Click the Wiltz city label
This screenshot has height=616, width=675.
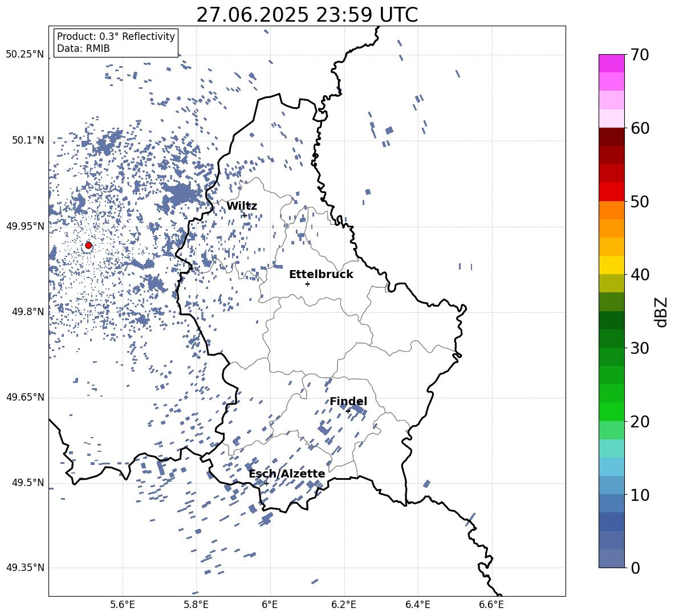(242, 206)
